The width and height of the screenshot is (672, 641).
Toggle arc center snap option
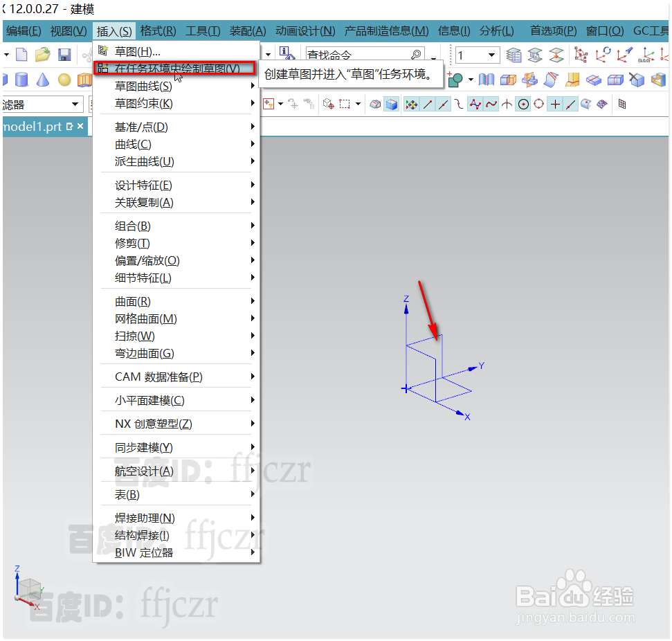click(523, 105)
